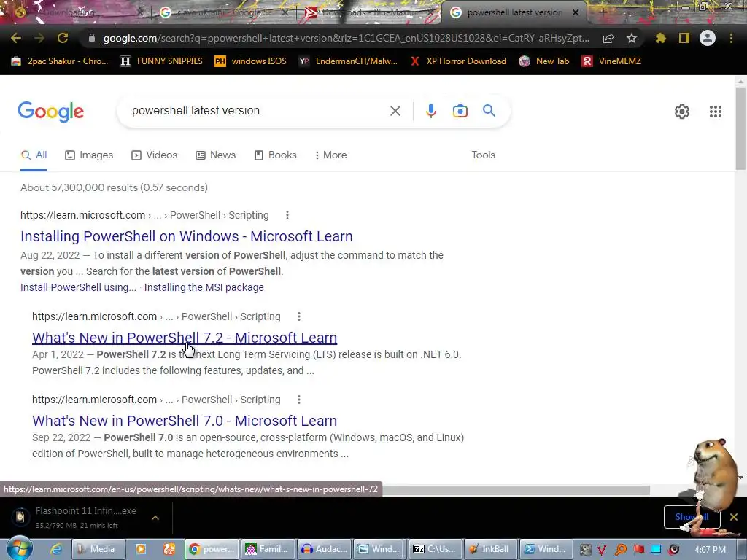Image resolution: width=747 pixels, height=560 pixels.
Task: Open the 'New Tab' bookmark
Action: tap(544, 61)
